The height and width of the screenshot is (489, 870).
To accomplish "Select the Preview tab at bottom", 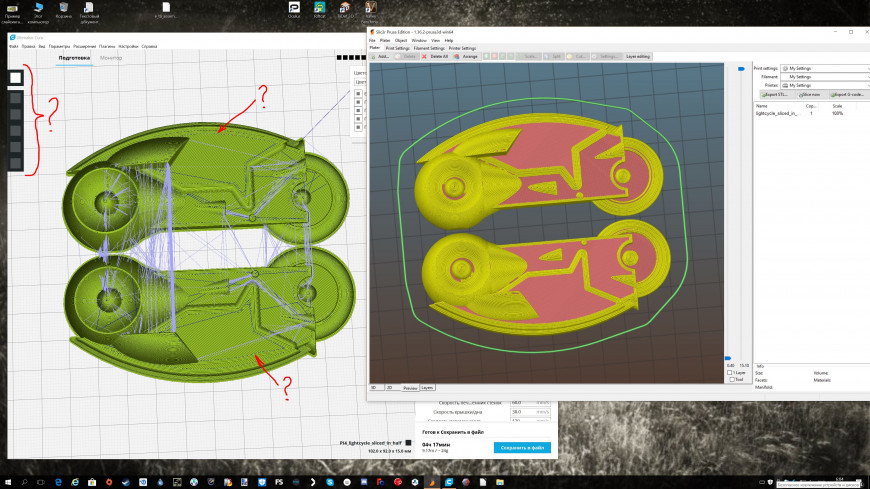I will click(410, 387).
